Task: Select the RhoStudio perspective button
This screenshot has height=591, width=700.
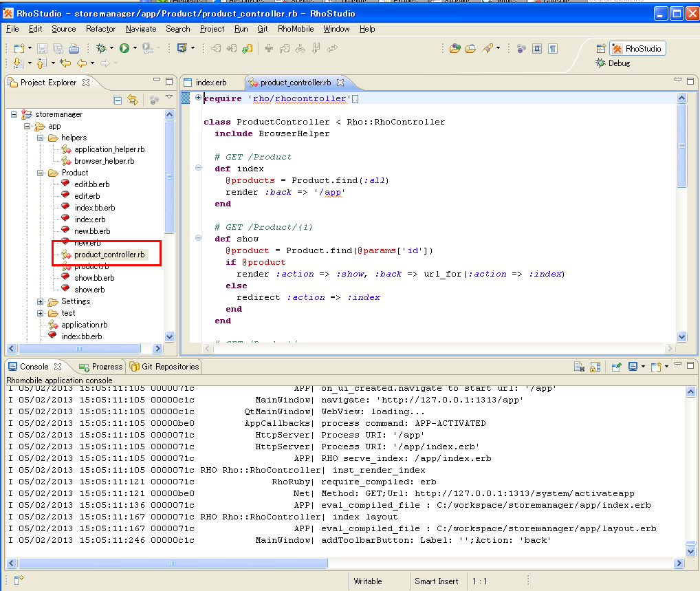Action: pos(637,49)
